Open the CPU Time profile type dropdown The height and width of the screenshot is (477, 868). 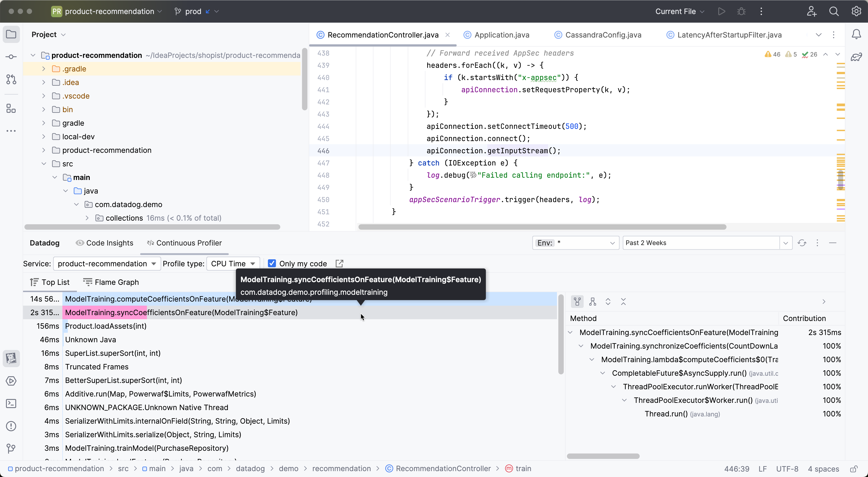[233, 263]
